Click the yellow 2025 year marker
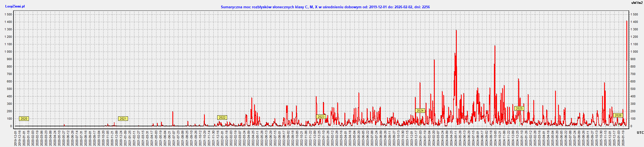 point(519,108)
